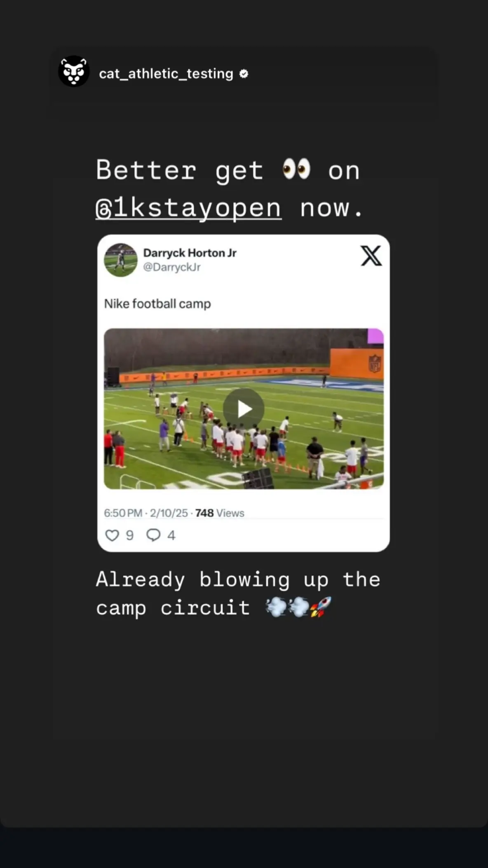Click the 6:50 PM 2/10/25 timestamp
The image size is (488, 868).
(146, 513)
